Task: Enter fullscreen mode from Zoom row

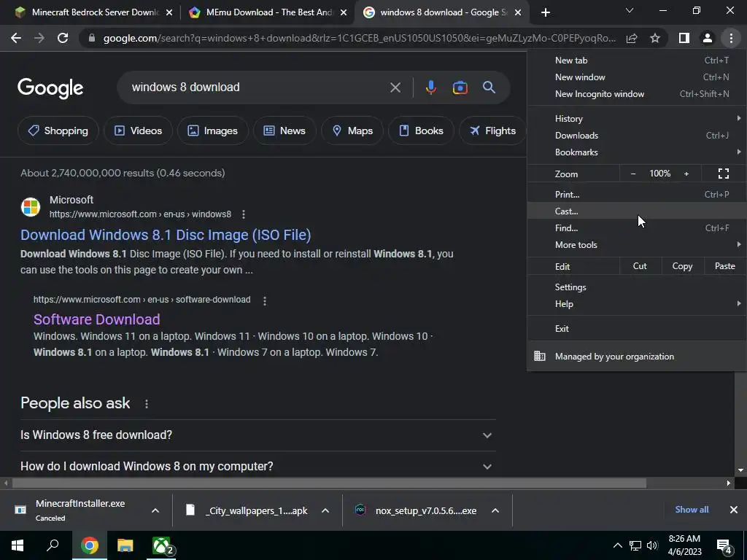Action: pyautogui.click(x=723, y=174)
